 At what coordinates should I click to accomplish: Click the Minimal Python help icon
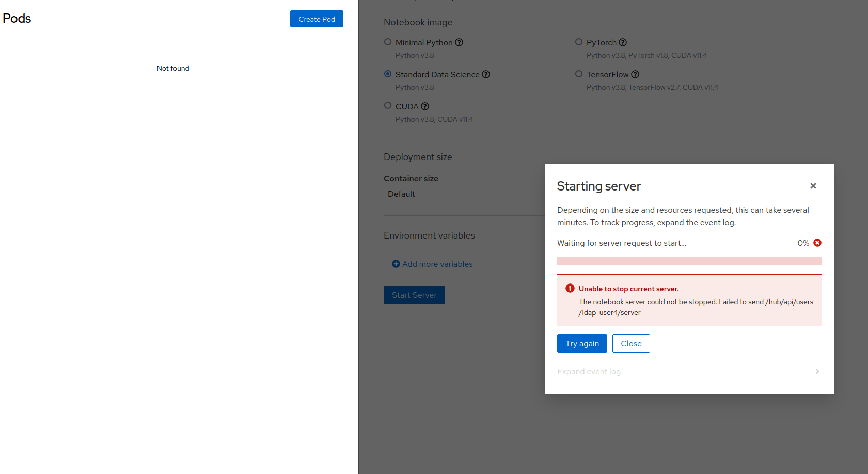459,42
